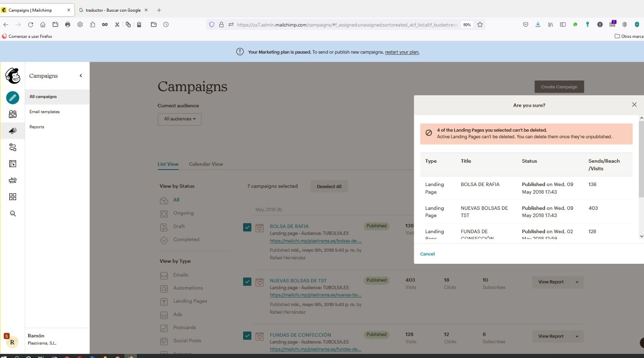Click the zoom level 90% indicator
Screen dimensions: 644x358
(467, 25)
